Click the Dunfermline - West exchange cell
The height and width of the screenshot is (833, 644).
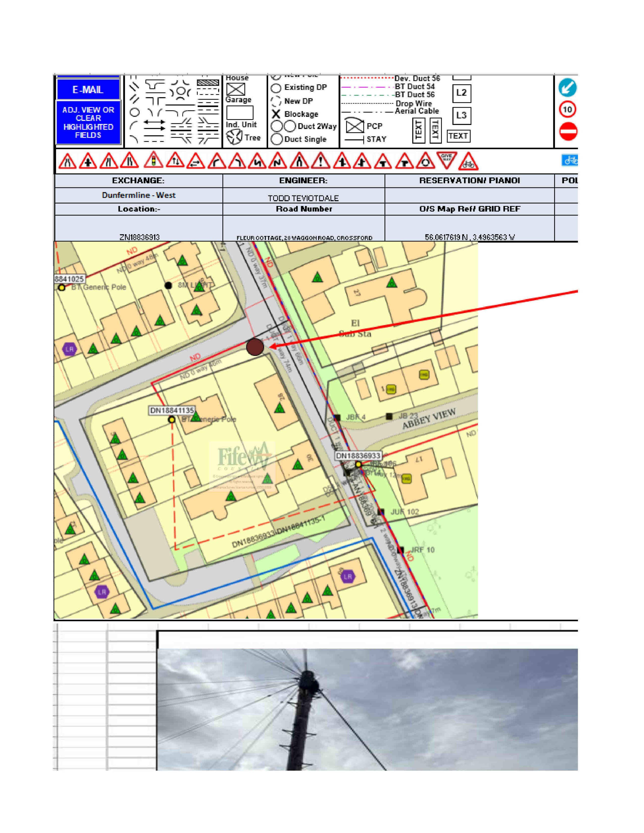point(139,195)
